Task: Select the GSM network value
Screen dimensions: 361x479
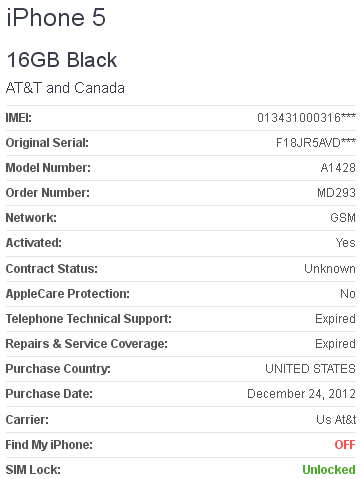Action: point(343,218)
